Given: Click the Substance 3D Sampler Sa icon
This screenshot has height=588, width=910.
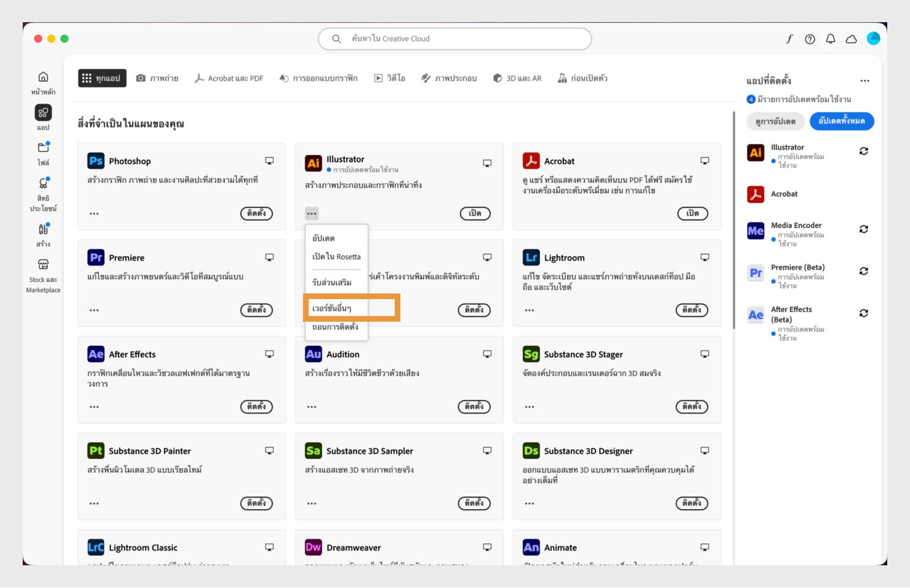Looking at the screenshot, I should [x=313, y=451].
